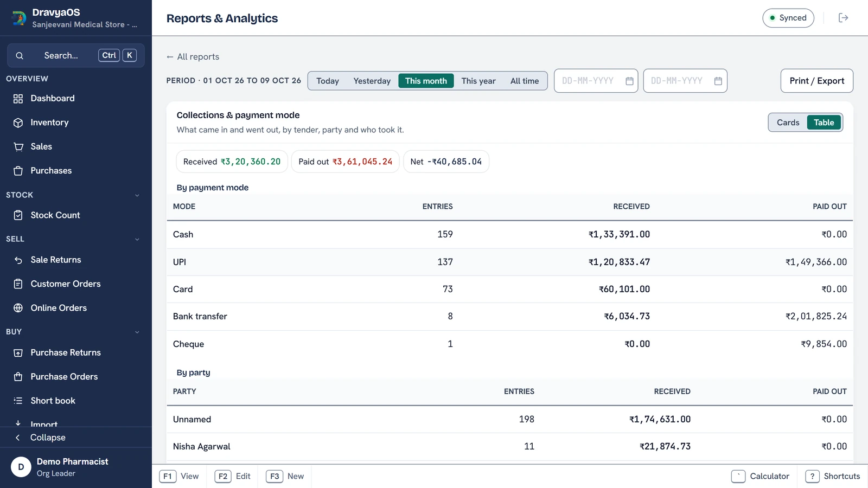The height and width of the screenshot is (488, 868).
Task: Click the logout icon in the header
Action: click(843, 18)
